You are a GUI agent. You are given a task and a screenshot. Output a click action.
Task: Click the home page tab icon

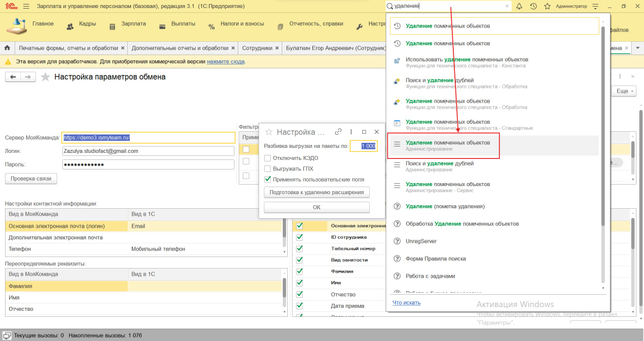[x=7, y=48]
